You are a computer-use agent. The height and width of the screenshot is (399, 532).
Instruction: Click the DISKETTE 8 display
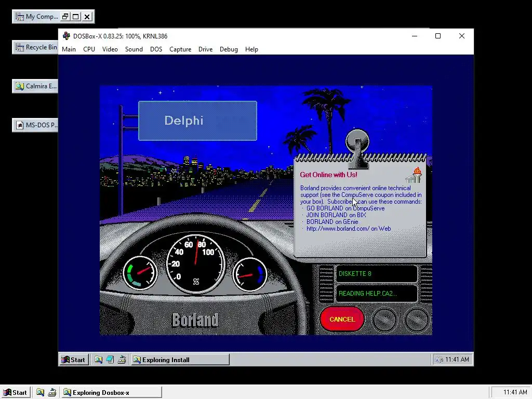point(376,273)
